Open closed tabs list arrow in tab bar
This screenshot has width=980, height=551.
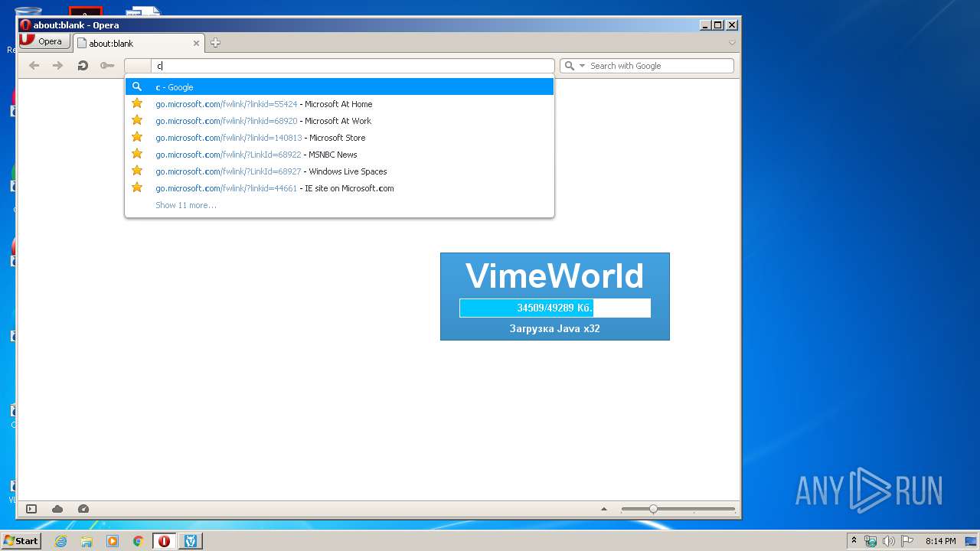(732, 43)
